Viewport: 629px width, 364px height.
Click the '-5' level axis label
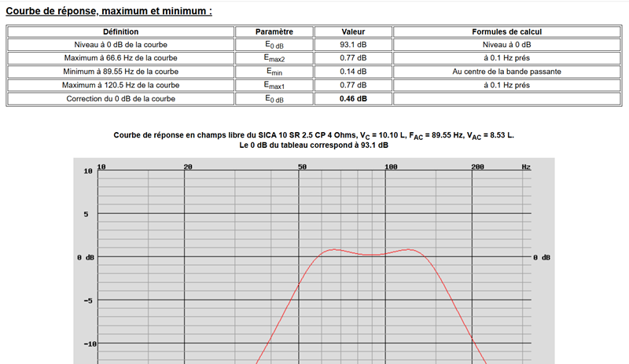point(88,300)
